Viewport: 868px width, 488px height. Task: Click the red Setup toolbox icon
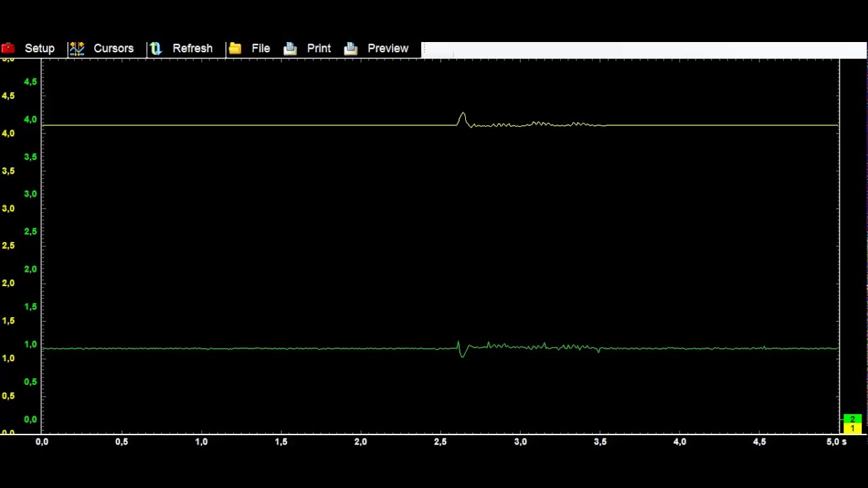click(x=8, y=48)
